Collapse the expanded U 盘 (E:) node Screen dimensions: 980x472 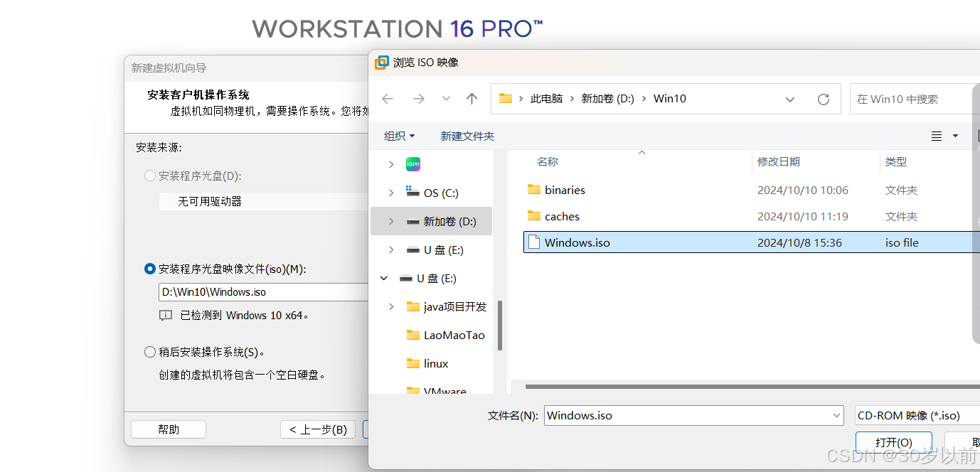pos(384,278)
